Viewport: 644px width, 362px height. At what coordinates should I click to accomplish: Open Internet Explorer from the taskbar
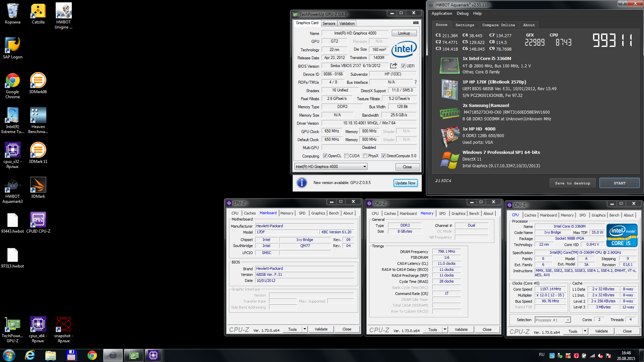(30, 355)
